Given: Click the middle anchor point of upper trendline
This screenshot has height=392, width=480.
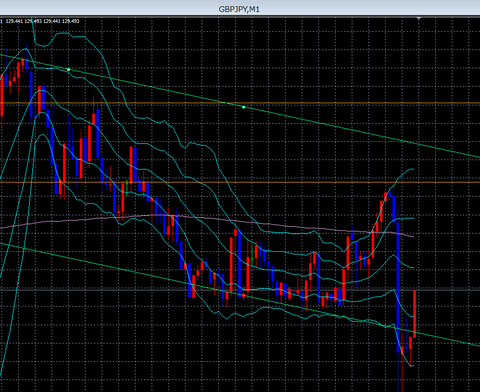Looking at the screenshot, I should pos(244,107).
